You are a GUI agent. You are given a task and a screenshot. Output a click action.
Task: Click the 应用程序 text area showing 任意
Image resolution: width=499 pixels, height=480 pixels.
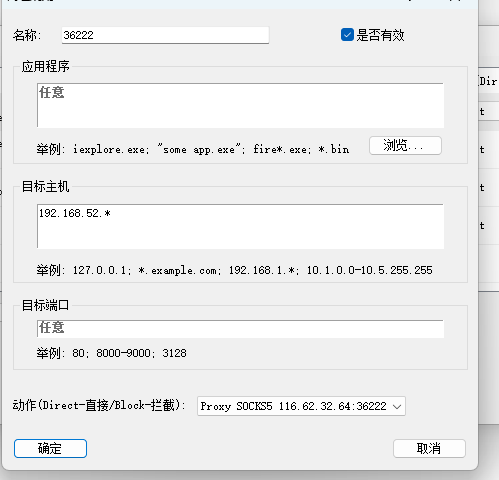240,105
